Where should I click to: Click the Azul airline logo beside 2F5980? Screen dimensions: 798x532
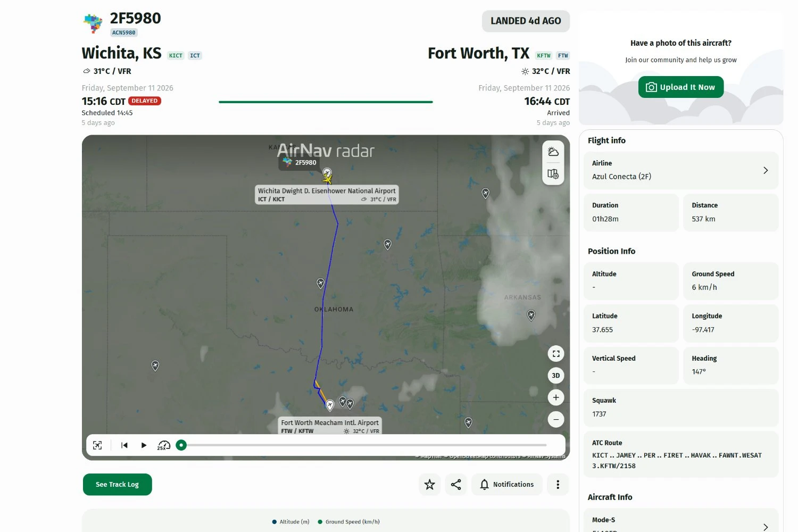click(93, 23)
